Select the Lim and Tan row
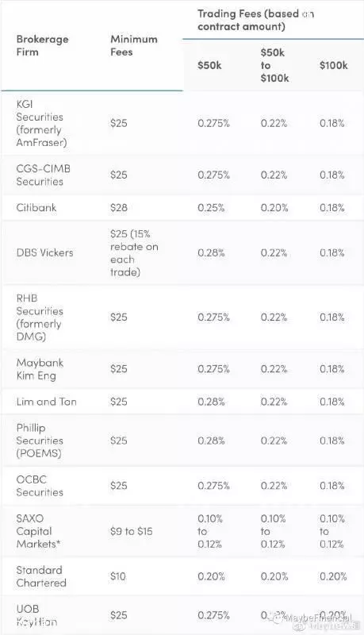Image resolution: width=364 pixels, height=635 pixels. pyautogui.click(x=182, y=402)
